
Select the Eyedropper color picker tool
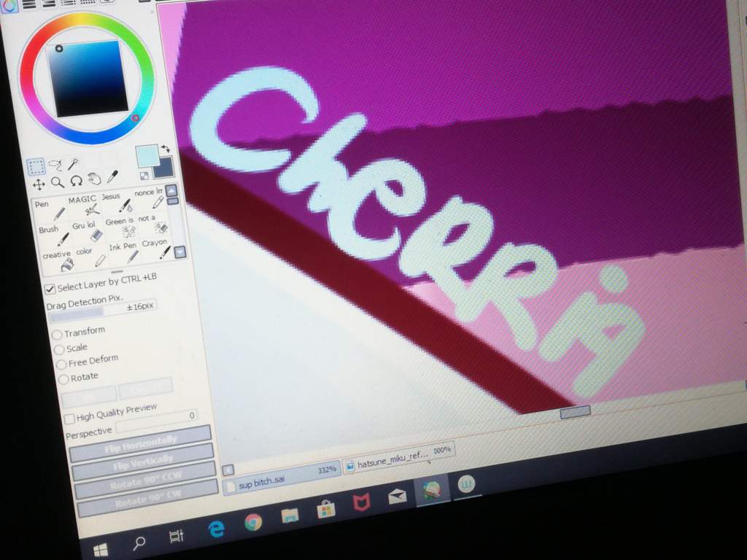pyautogui.click(x=112, y=177)
